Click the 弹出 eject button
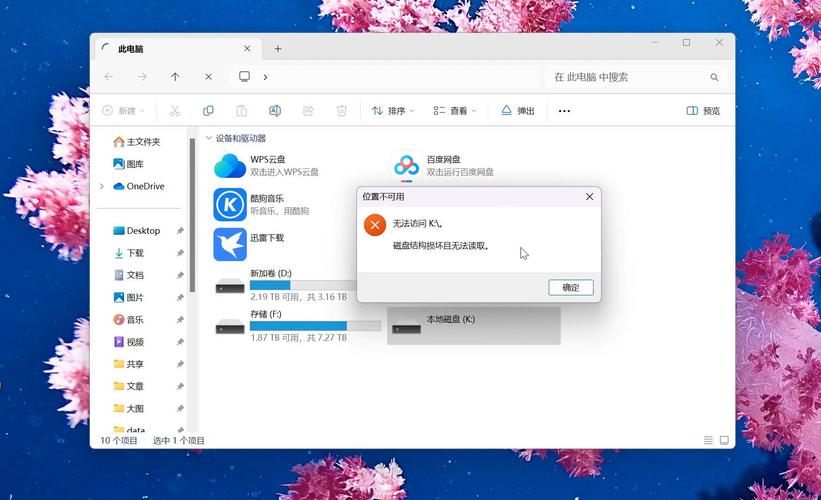The height and width of the screenshot is (500, 821). coord(518,111)
